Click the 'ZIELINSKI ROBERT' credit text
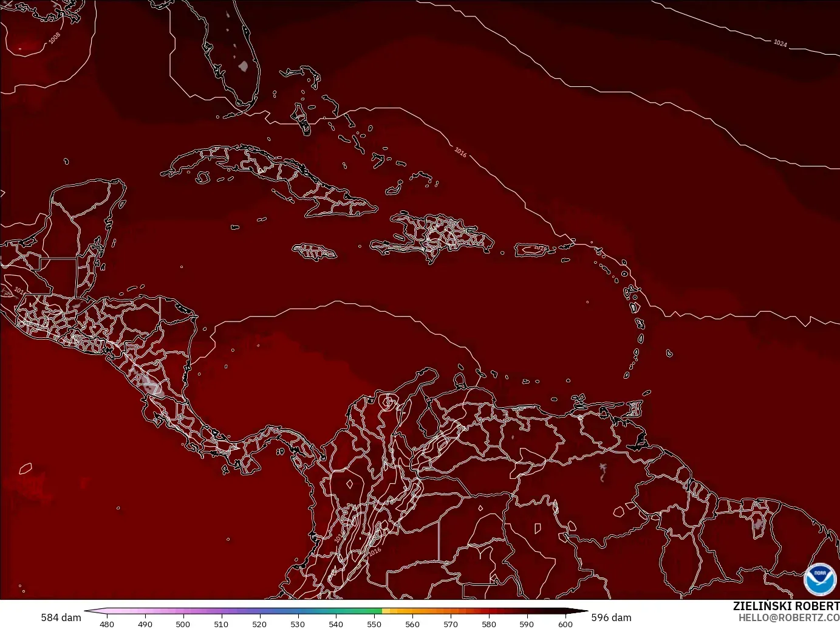Screen dimensions: 840x629 [x=786, y=606]
